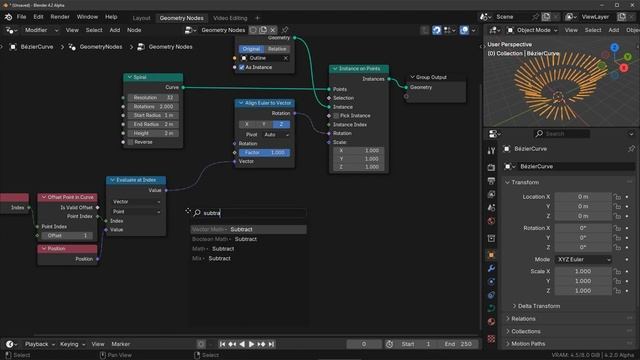This screenshot has height=360, width=640.
Task: Click the Offset value field
Action: 67,236
